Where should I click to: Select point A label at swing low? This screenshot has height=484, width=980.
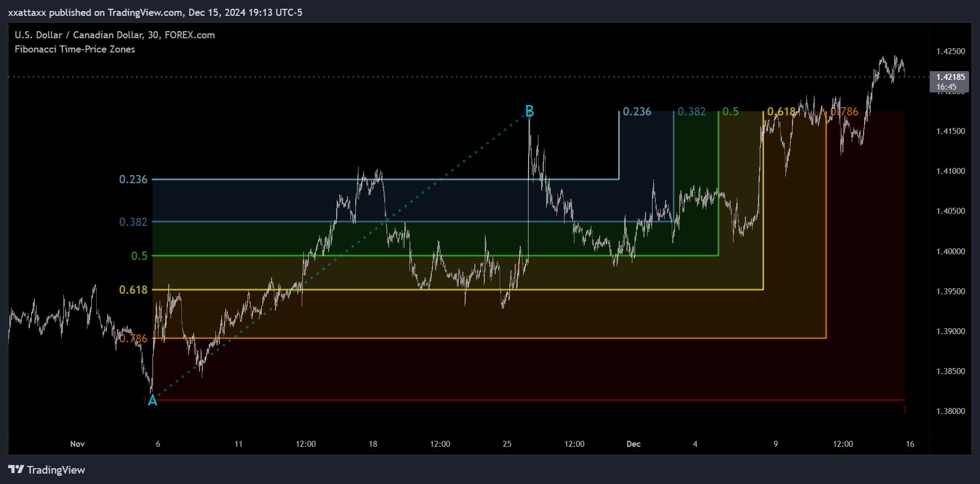click(x=152, y=401)
